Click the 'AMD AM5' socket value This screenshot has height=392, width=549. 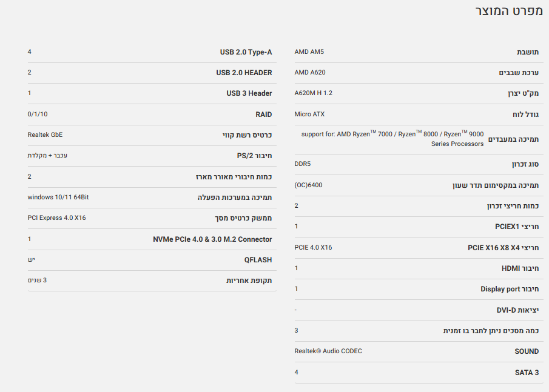(309, 51)
